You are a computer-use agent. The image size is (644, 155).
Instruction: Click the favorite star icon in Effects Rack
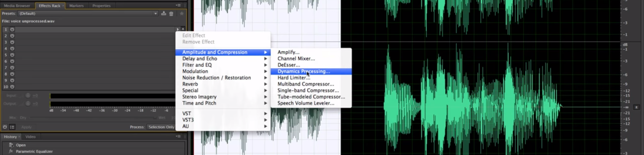click(x=181, y=13)
